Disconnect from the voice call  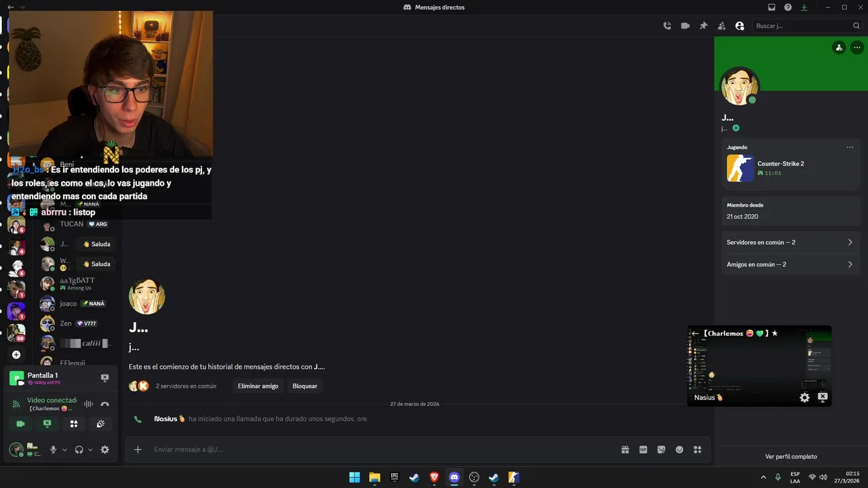coord(105,404)
